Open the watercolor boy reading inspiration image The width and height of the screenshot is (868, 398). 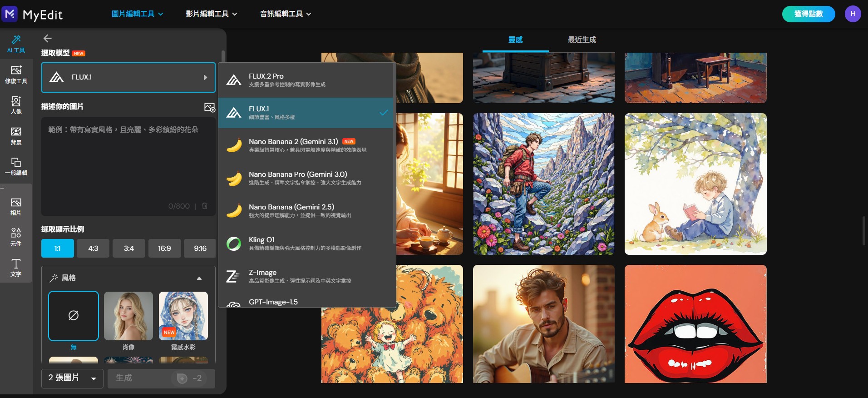pos(695,184)
